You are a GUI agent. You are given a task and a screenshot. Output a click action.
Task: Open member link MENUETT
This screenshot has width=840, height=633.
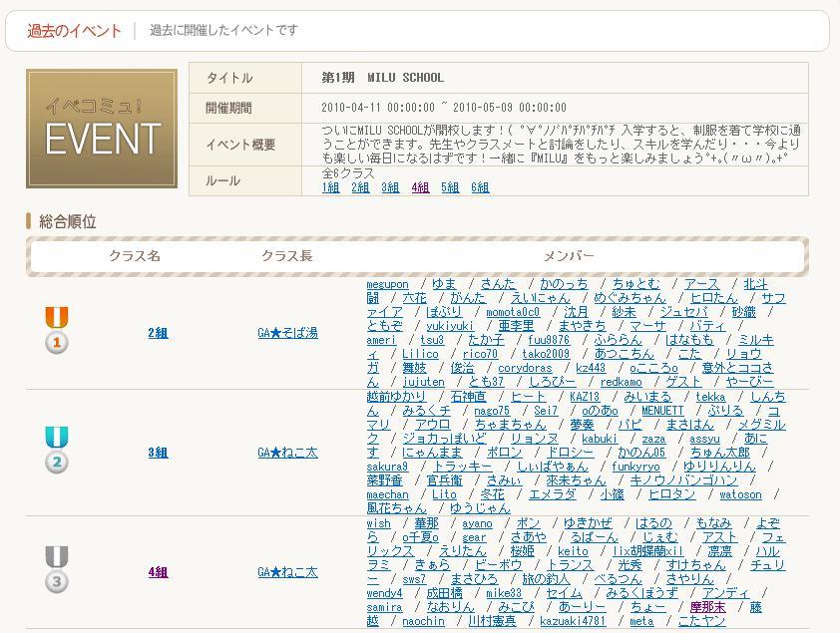(662, 411)
